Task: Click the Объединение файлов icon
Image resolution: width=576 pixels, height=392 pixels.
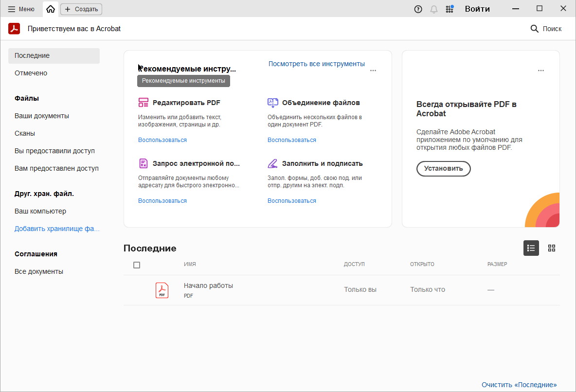Action: point(272,103)
